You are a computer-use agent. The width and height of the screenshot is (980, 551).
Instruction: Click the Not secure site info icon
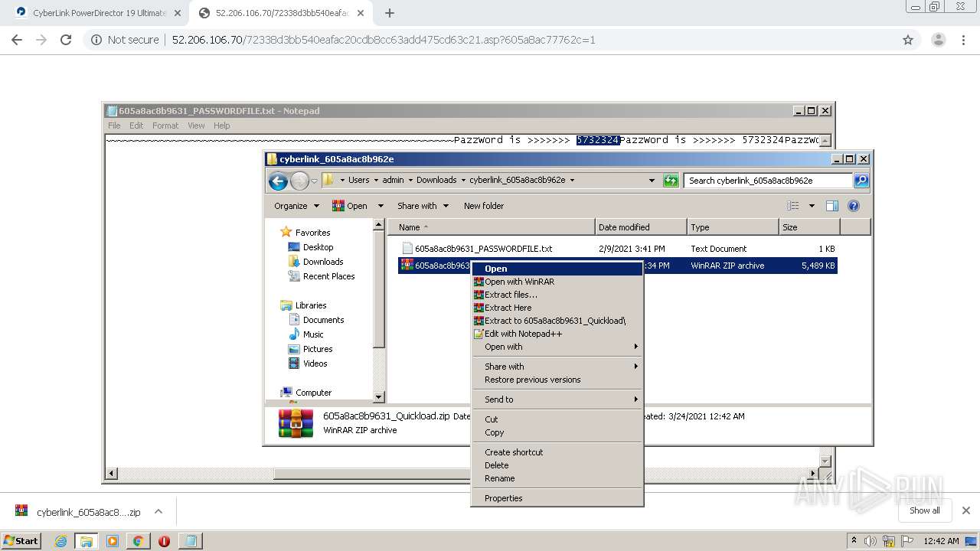coord(96,40)
